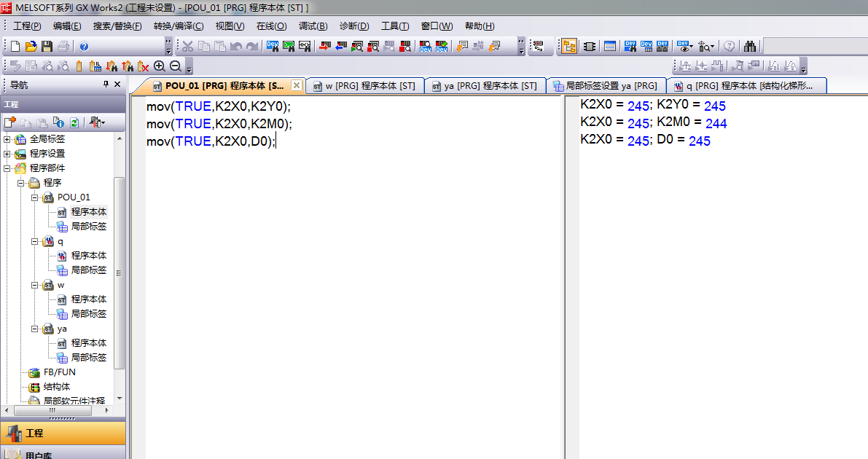Viewport: 868px width, 459px height.
Task: Click the Zoom Out magnifier icon
Action: pyautogui.click(x=175, y=66)
